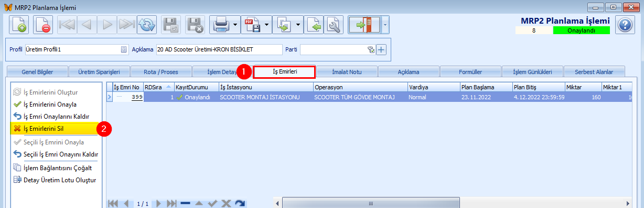
Task: Click the 4.12.2022 23:59:59 cell
Action: 538,97
